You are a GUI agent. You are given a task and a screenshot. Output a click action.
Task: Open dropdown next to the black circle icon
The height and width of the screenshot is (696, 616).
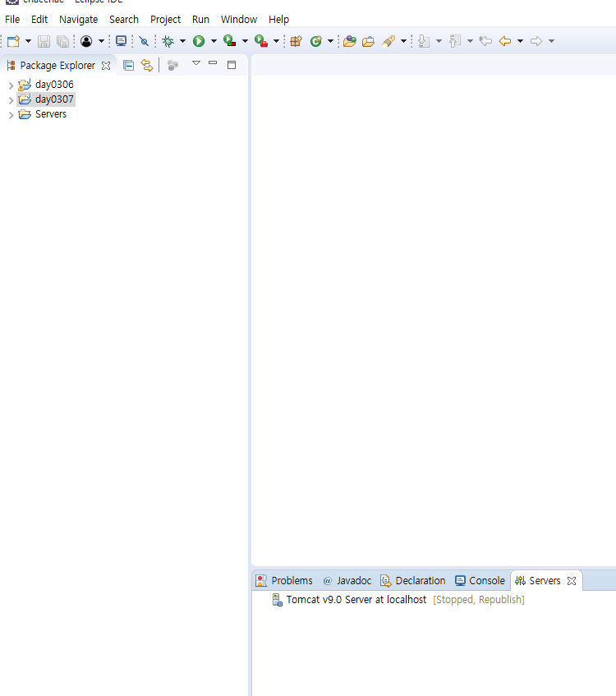101,41
